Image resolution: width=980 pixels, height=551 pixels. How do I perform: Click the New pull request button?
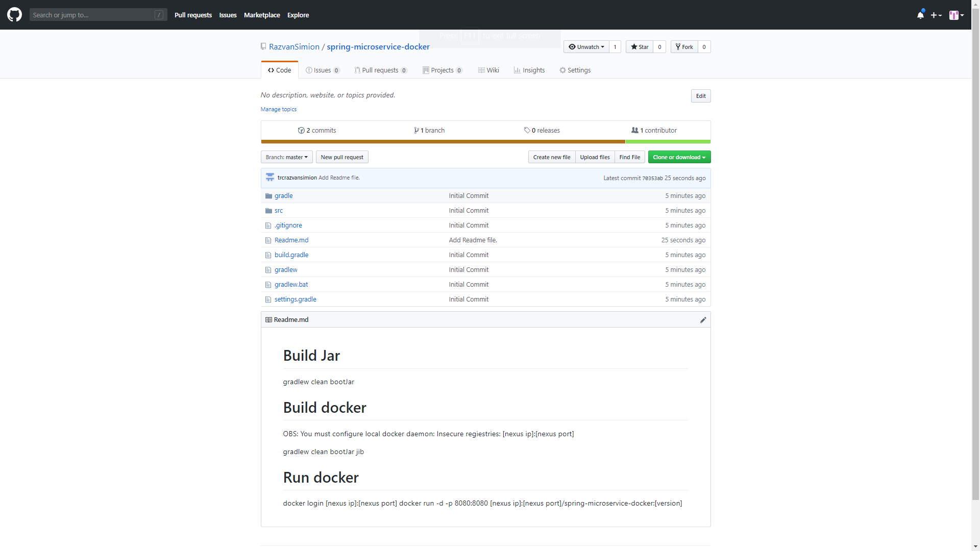tap(342, 157)
